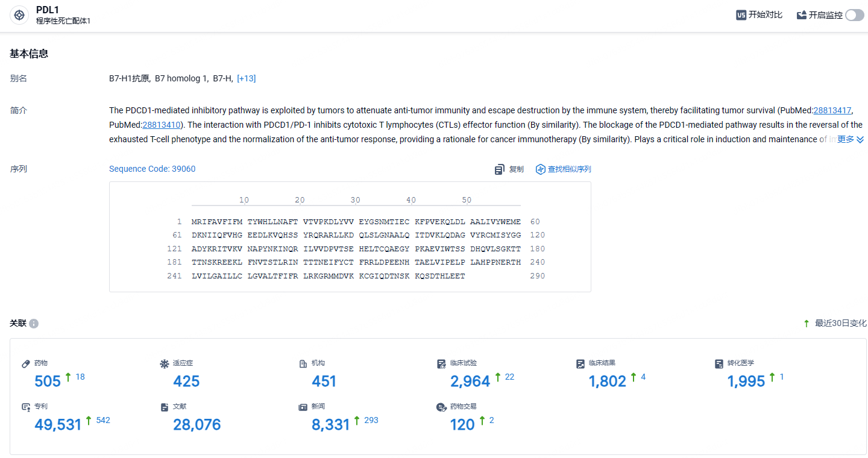Click the PDL1 target icon

[19, 15]
